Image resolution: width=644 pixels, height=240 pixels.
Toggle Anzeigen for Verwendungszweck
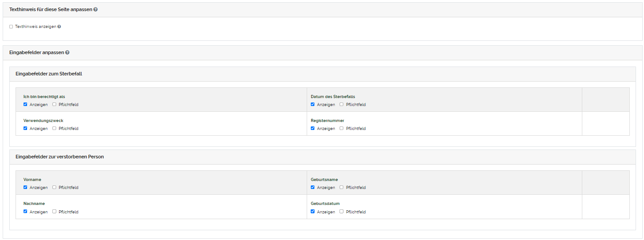[x=25, y=128]
